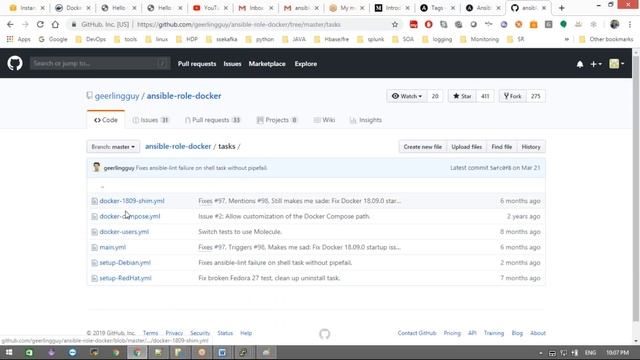Open main.yml file
Screen dimensions: 640x360
point(113,247)
